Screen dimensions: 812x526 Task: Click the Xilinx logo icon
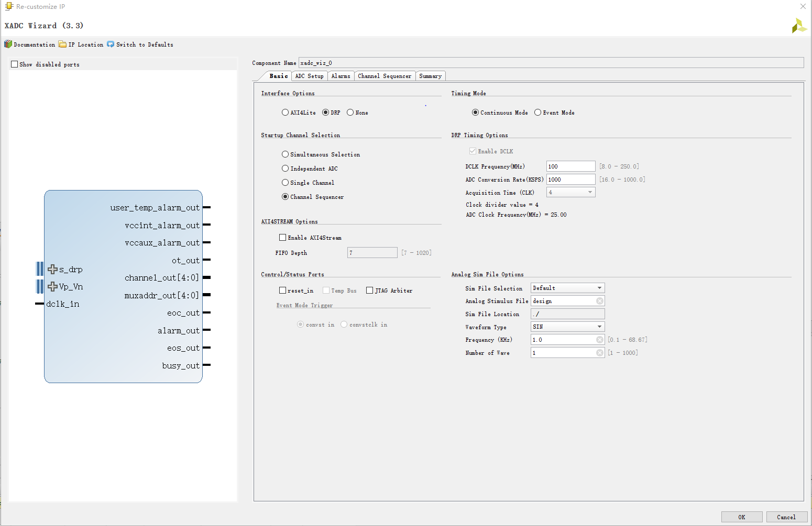(799, 26)
